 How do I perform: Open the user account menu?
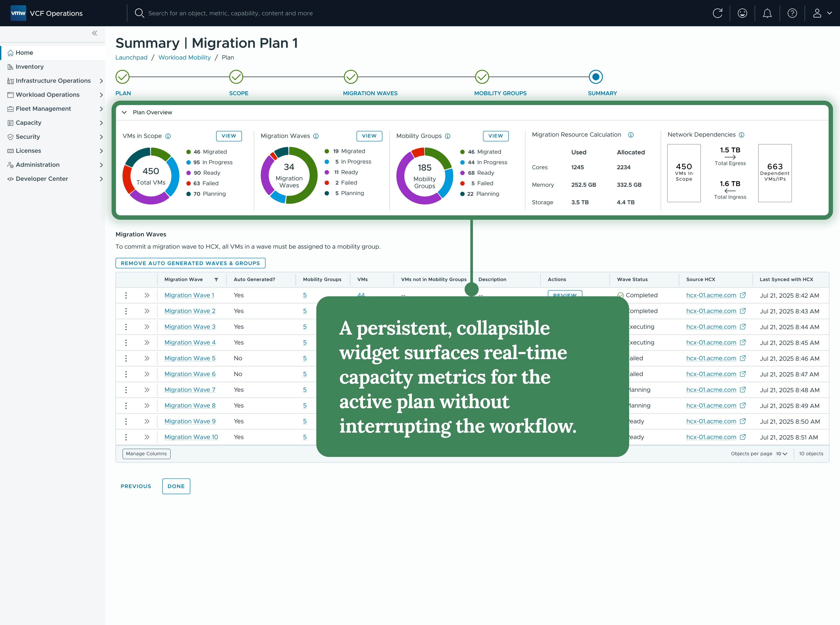pos(822,13)
